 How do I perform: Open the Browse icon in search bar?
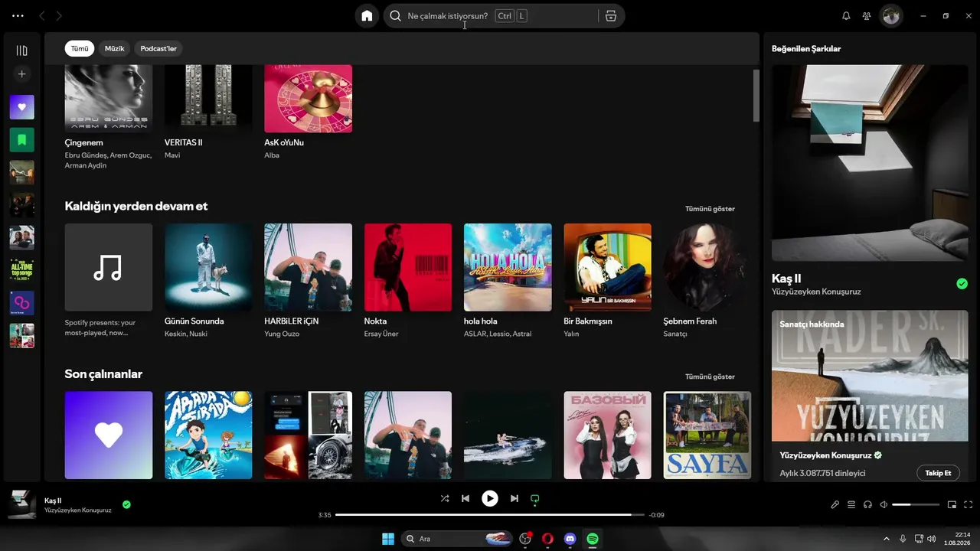click(x=610, y=16)
